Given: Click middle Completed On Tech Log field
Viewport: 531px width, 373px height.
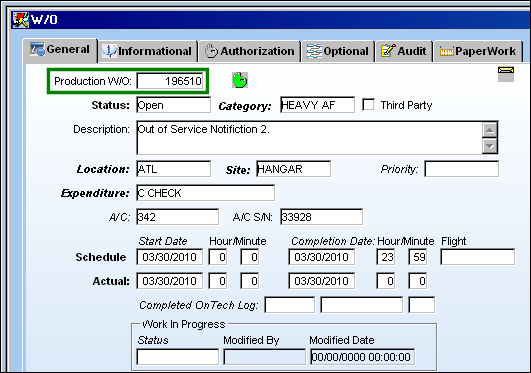Looking at the screenshot, I should click(362, 305).
